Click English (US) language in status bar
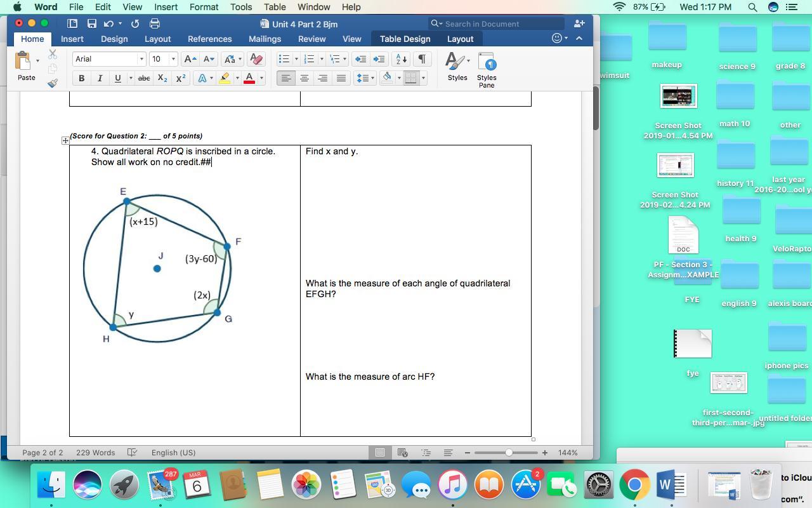The image size is (812, 508). click(x=173, y=453)
